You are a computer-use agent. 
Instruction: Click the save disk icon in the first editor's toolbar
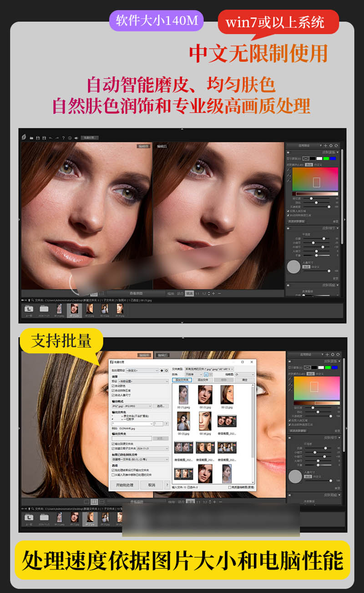pyautogui.click(x=38, y=138)
